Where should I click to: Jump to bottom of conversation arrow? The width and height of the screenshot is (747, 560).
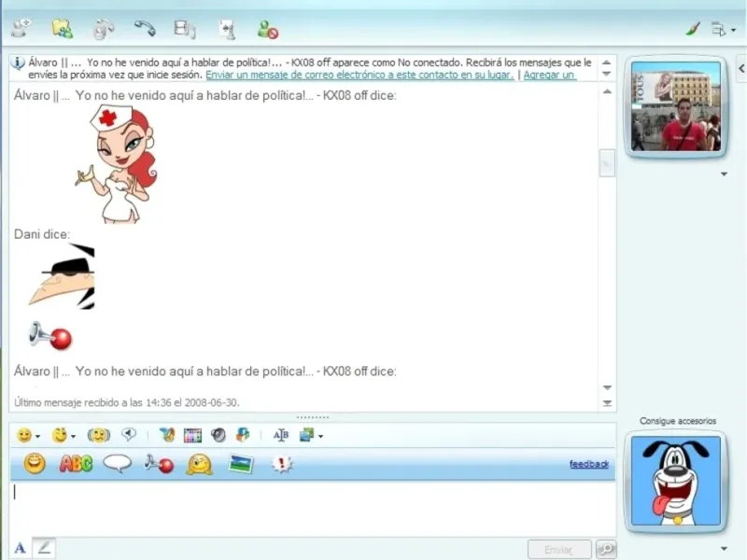(607, 403)
